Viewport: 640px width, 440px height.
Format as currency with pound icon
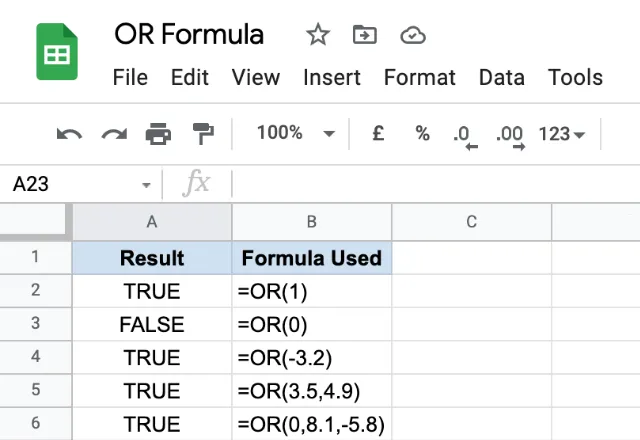click(378, 133)
